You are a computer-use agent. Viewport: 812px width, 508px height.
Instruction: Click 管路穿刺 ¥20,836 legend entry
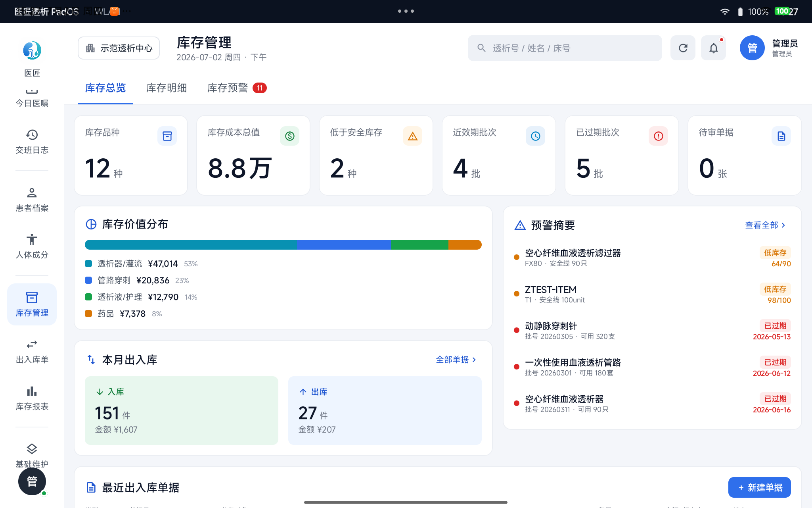point(137,280)
